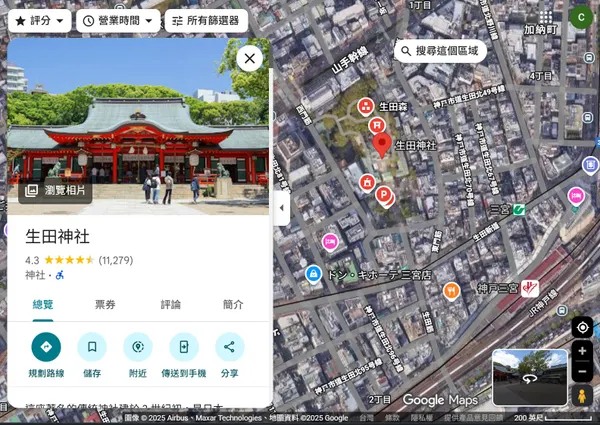600x425 pixels.
Task: Click the 加納町 area label on map
Action: tap(540, 29)
